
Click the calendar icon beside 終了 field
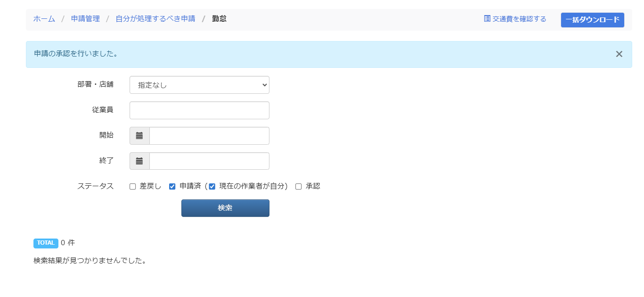(139, 161)
